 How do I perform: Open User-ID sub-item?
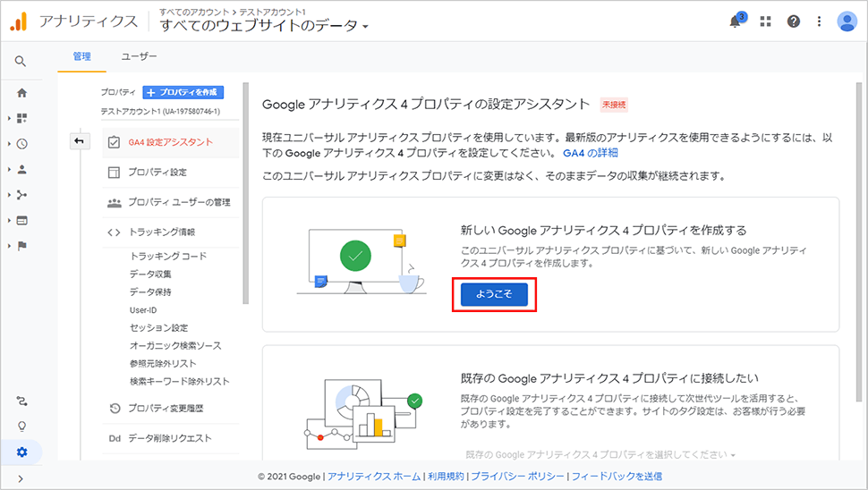coord(143,310)
